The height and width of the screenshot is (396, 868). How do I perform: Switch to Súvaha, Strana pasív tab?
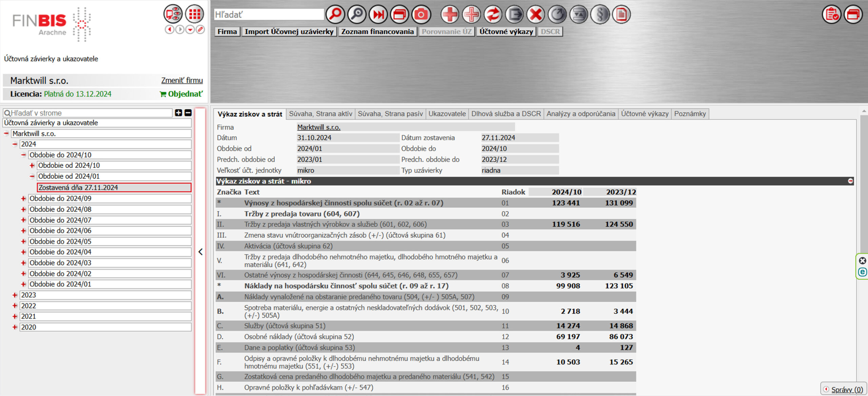click(x=390, y=114)
